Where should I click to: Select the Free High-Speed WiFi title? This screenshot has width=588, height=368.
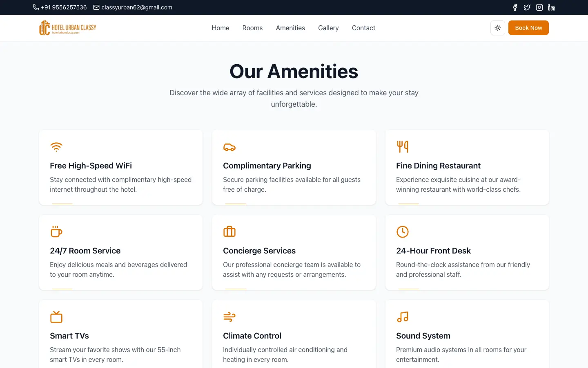pyautogui.click(x=91, y=166)
